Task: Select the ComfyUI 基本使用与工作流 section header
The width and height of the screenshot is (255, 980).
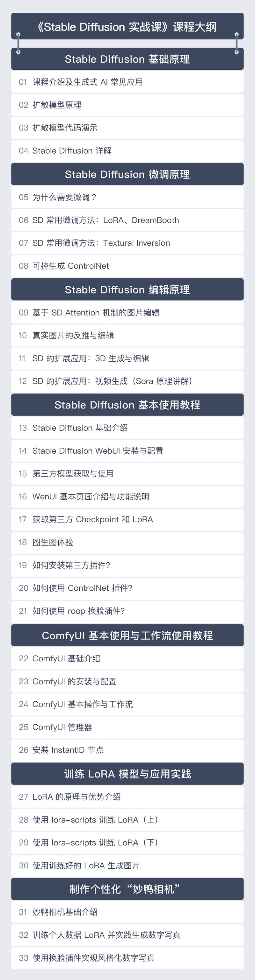Action: (127, 635)
